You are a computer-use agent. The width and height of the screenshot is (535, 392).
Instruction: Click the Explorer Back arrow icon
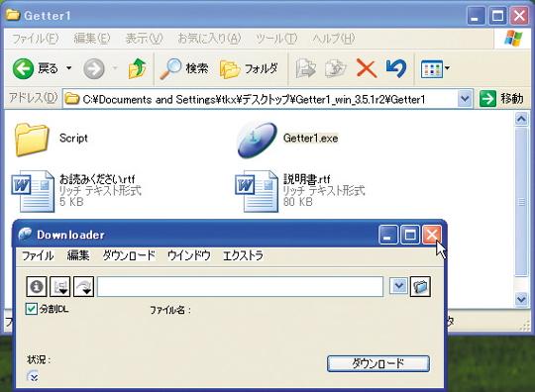[23, 68]
